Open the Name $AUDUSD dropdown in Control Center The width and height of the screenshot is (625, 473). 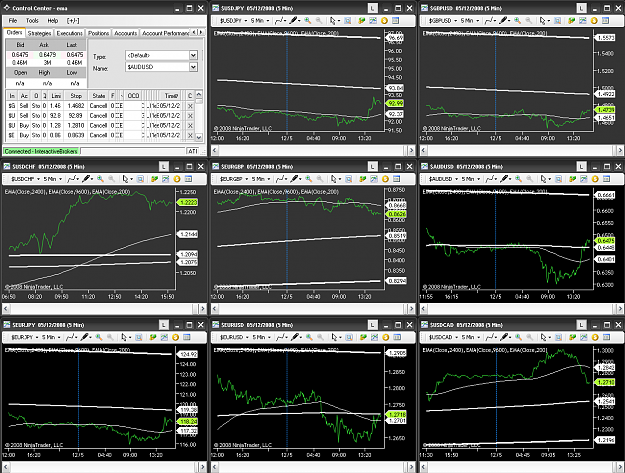(193, 67)
